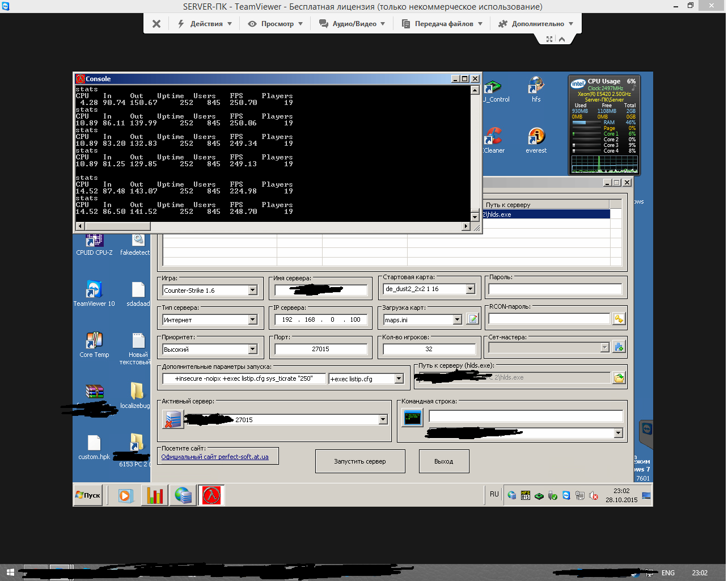Open the Действия menu in TeamViewer toolbar
Image resolution: width=728 pixels, height=581 pixels.
tap(205, 24)
